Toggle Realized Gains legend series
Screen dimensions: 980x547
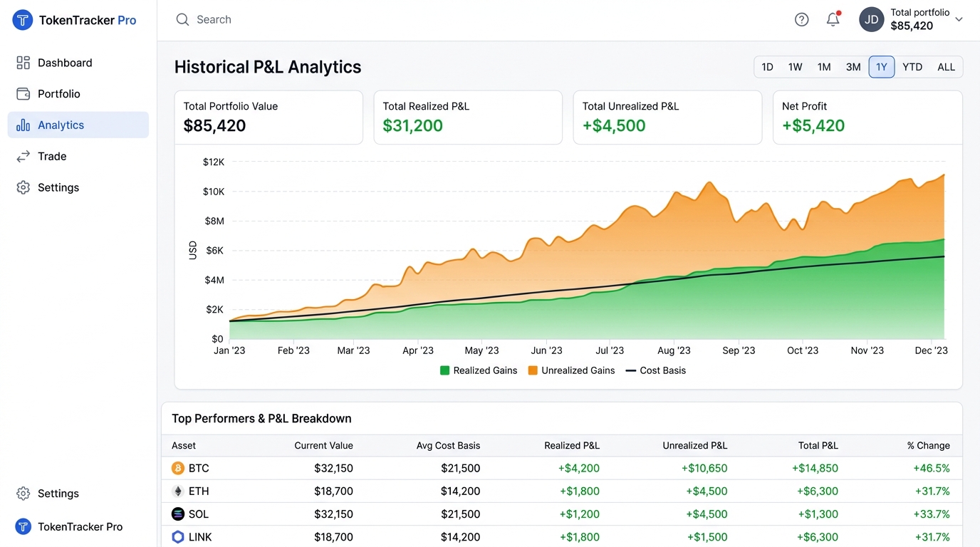(479, 370)
